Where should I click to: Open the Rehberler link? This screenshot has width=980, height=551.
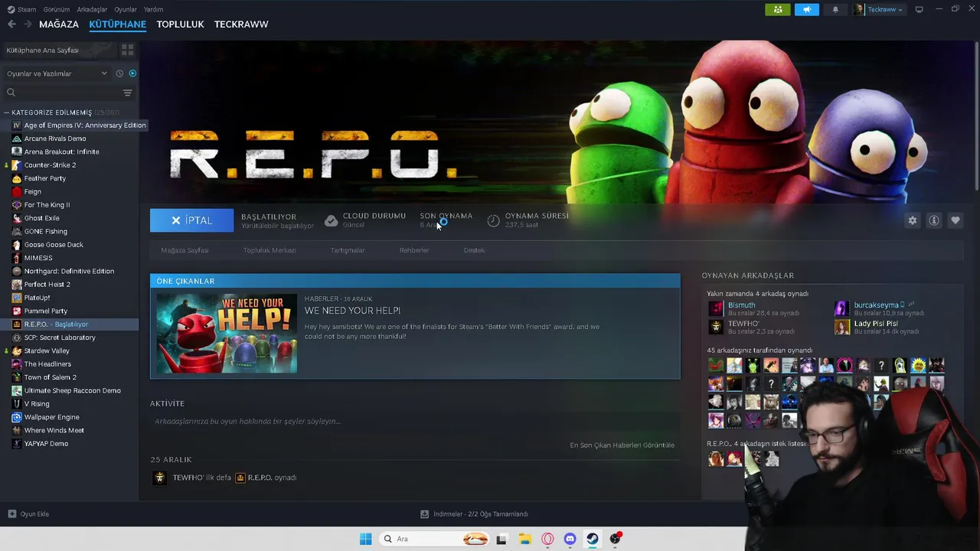coord(414,250)
